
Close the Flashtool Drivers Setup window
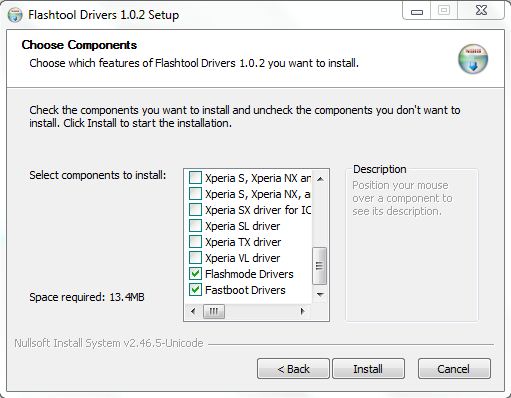click(481, 10)
